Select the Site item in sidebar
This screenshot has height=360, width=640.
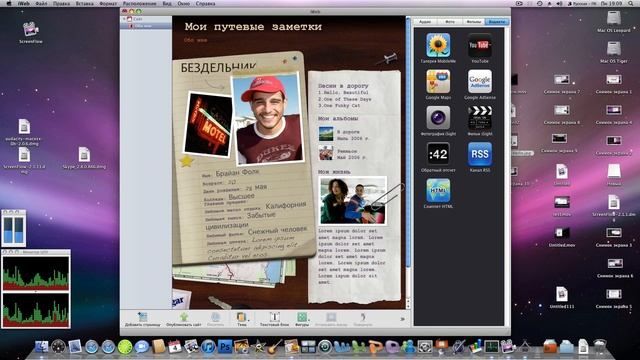click(146, 19)
